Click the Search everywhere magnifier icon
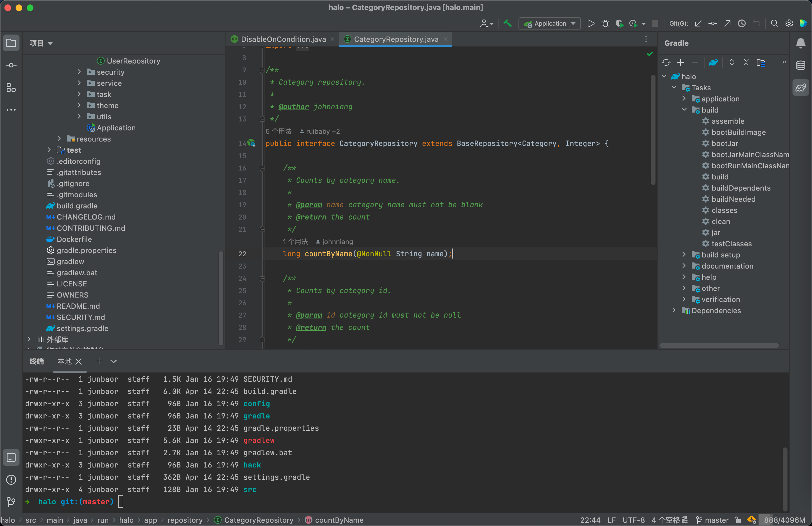 pos(774,24)
